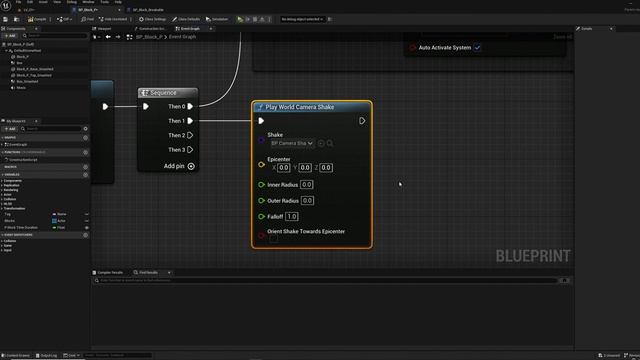Open the debug object selector dropdown
This screenshot has width=640, height=360.
[x=302, y=19]
